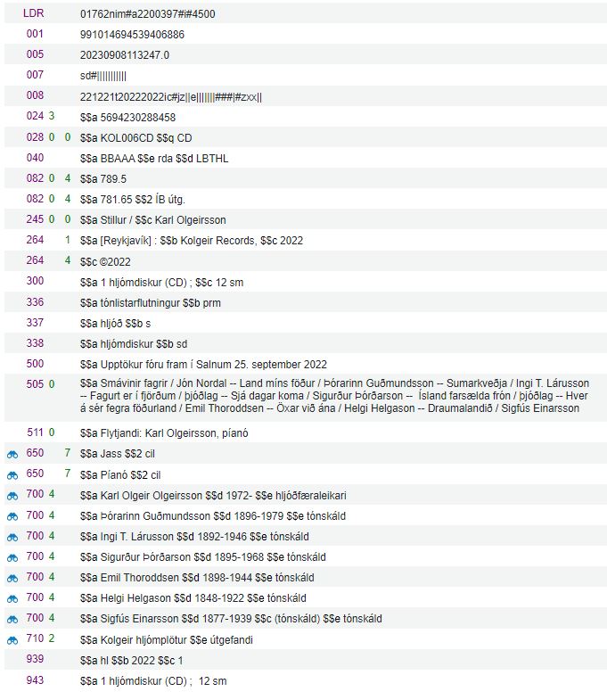
Task: Select subject heading $$a Píanó $$2 cil
Action: click(120, 475)
